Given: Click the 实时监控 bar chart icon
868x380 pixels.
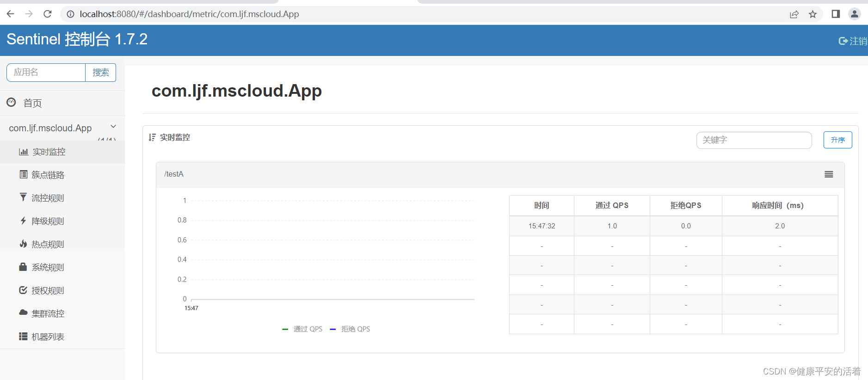Looking at the screenshot, I should pos(24,152).
